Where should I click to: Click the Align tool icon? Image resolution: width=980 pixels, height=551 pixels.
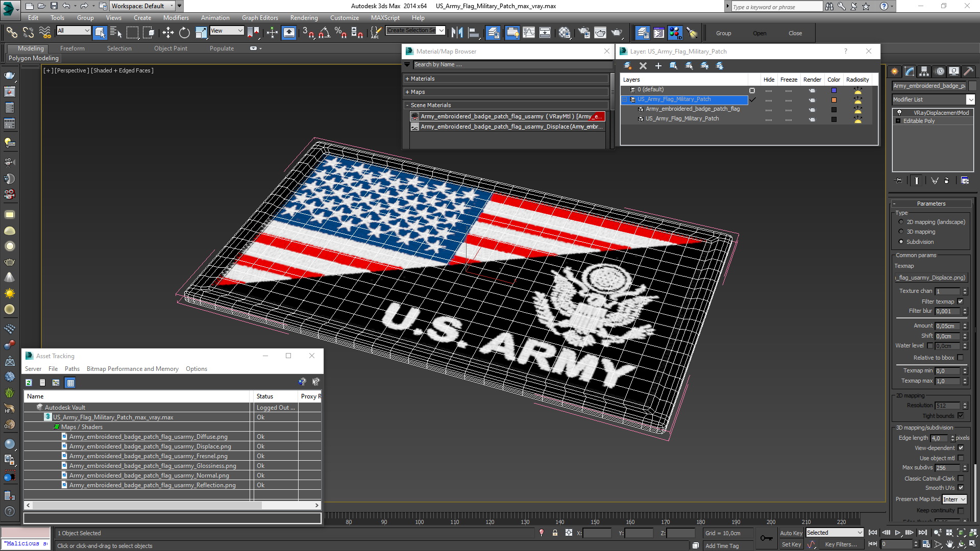point(474,33)
